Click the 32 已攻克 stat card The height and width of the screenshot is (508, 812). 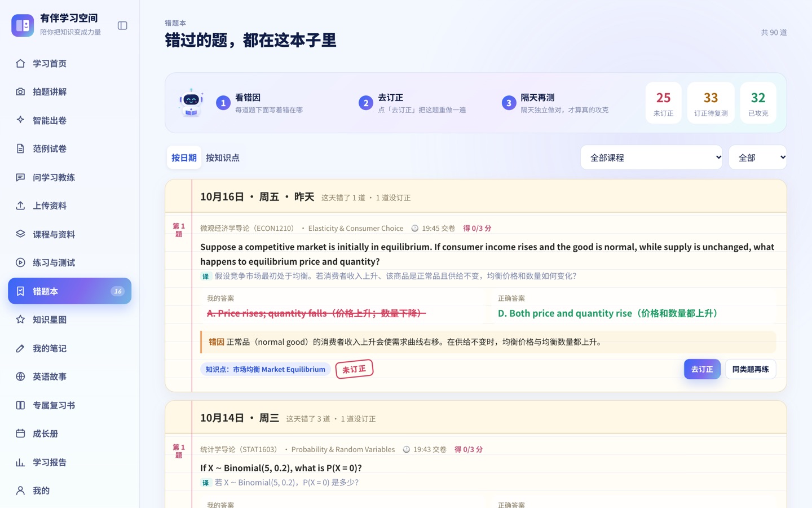[758, 103]
